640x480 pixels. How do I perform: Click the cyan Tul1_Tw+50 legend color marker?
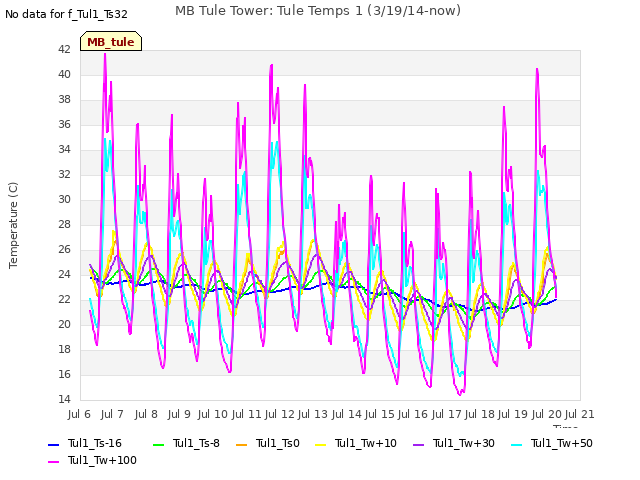click(517, 444)
